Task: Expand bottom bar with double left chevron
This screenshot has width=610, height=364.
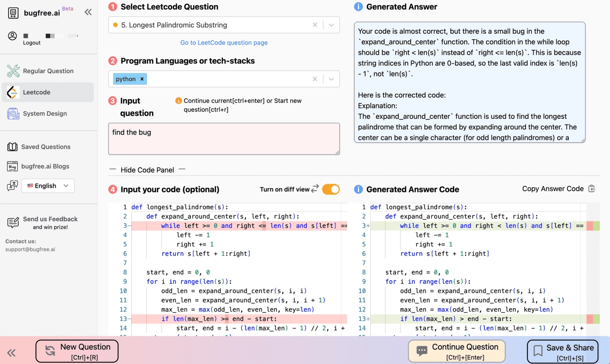Action: coord(12,352)
